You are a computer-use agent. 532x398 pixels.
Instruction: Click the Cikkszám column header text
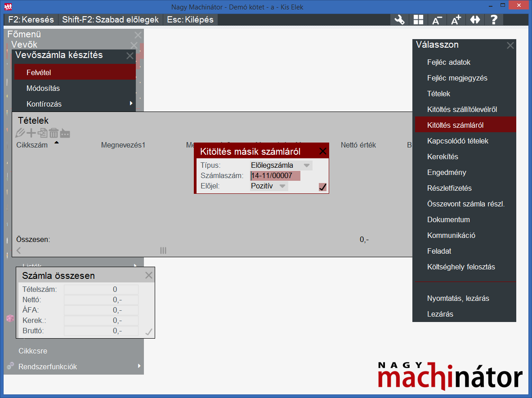(x=32, y=145)
